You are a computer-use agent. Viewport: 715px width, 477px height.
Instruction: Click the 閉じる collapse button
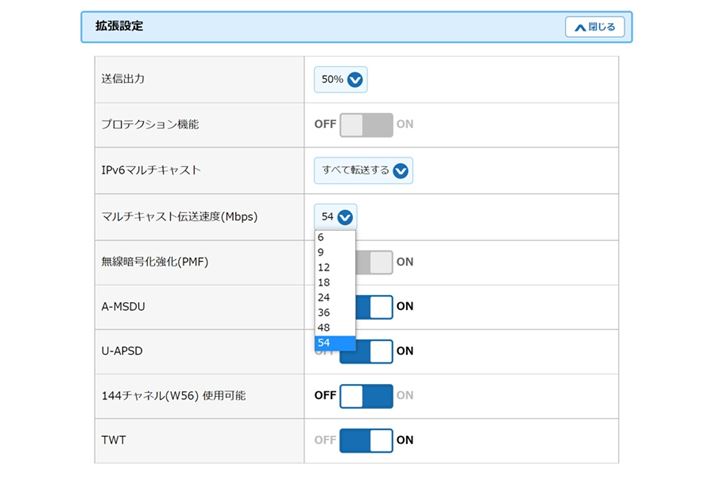tap(595, 27)
